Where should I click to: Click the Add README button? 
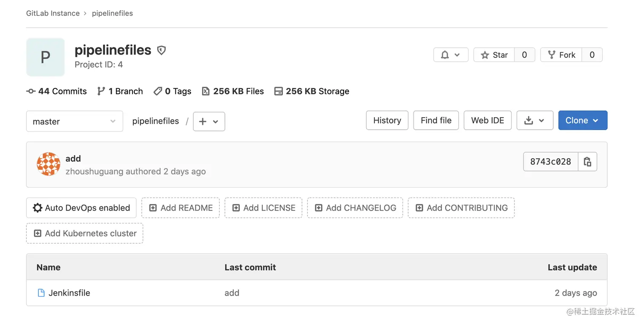click(x=180, y=208)
